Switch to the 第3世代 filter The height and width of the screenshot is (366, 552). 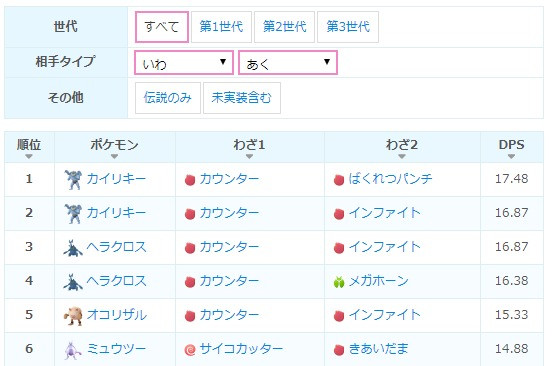tap(348, 27)
